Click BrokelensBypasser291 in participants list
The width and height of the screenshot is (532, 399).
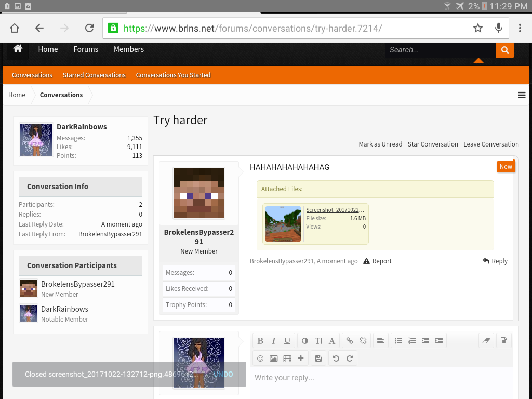click(x=78, y=284)
